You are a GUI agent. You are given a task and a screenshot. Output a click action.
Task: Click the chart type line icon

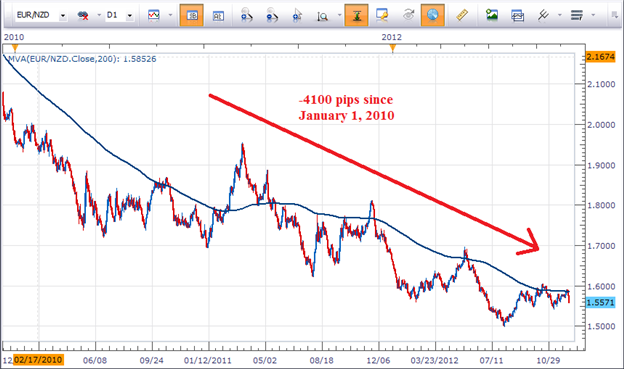(154, 16)
